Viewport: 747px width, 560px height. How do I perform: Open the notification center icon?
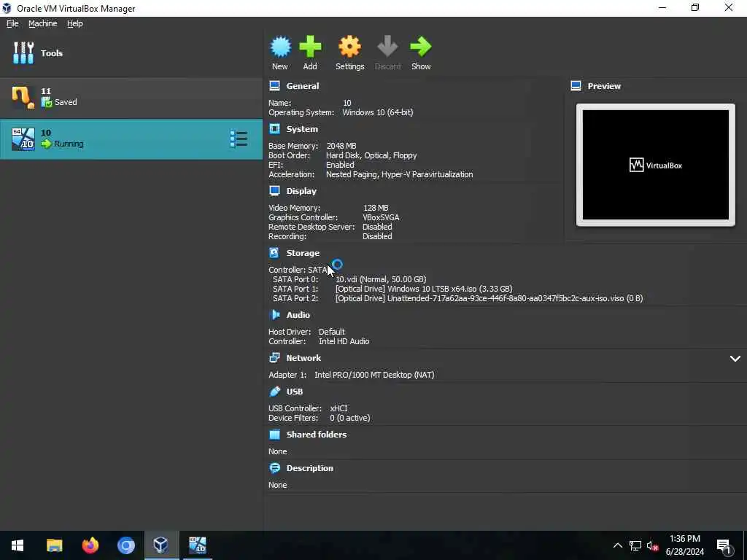click(x=723, y=545)
